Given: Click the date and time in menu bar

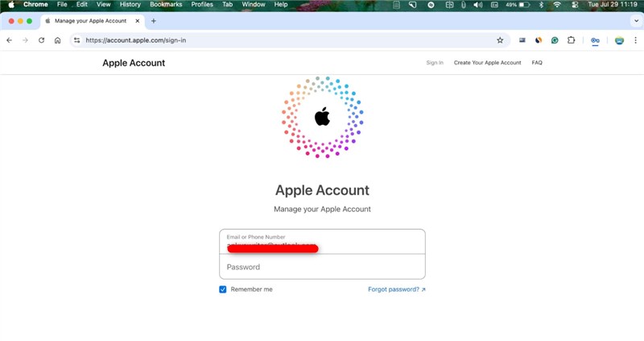Looking at the screenshot, I should [613, 5].
